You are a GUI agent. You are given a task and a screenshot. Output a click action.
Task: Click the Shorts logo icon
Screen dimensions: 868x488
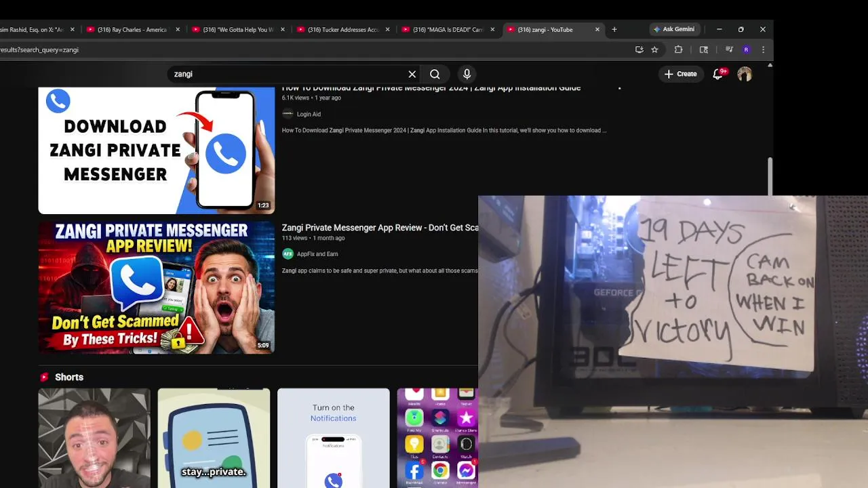[44, 377]
